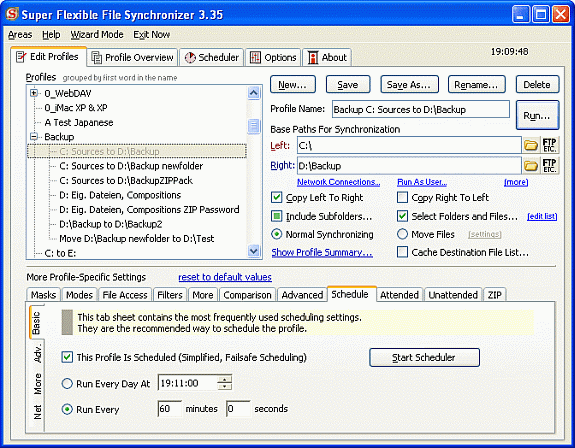Click the profile list scrollbar down arrow
575x448 pixels.
(x=254, y=251)
